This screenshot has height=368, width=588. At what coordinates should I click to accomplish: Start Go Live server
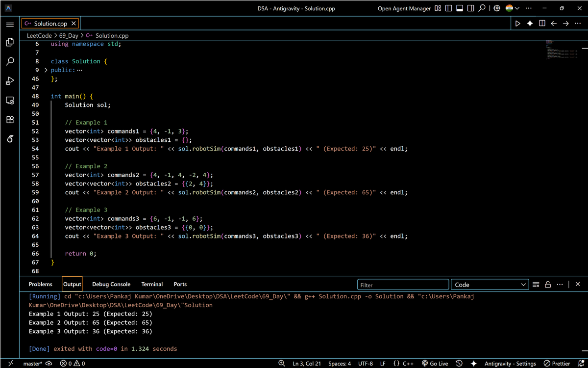coord(435,364)
